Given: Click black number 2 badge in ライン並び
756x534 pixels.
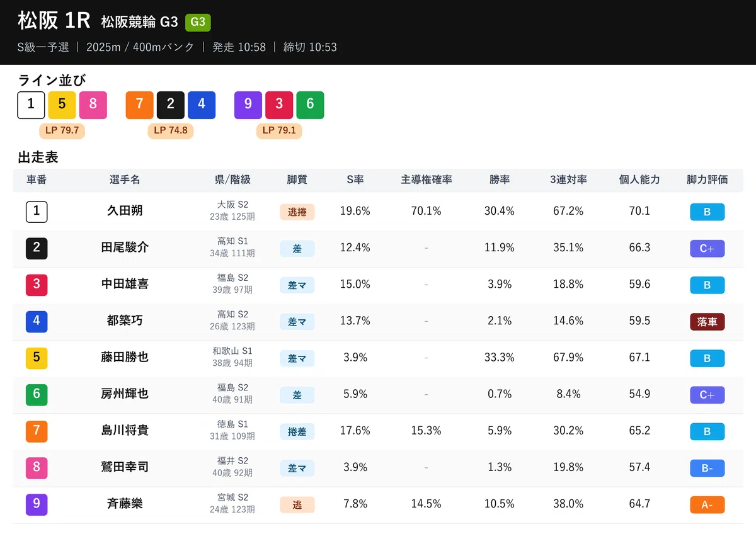Looking at the screenshot, I should tap(171, 105).
